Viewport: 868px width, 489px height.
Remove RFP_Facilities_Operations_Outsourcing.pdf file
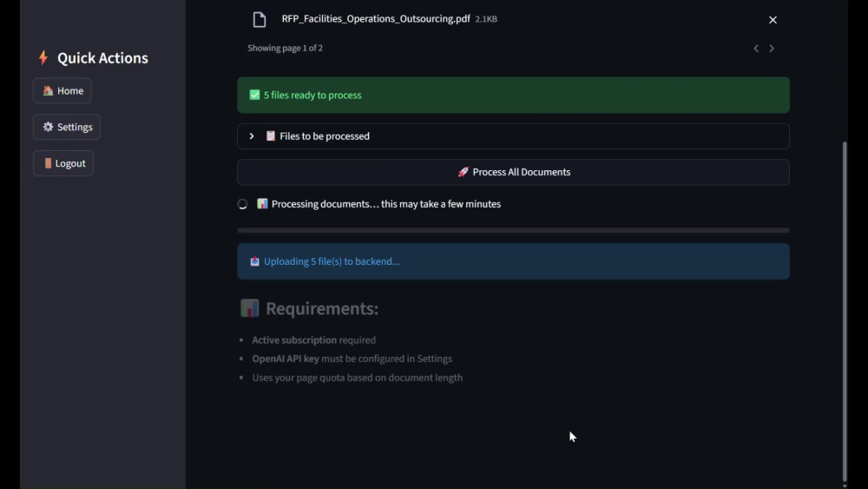(x=773, y=20)
